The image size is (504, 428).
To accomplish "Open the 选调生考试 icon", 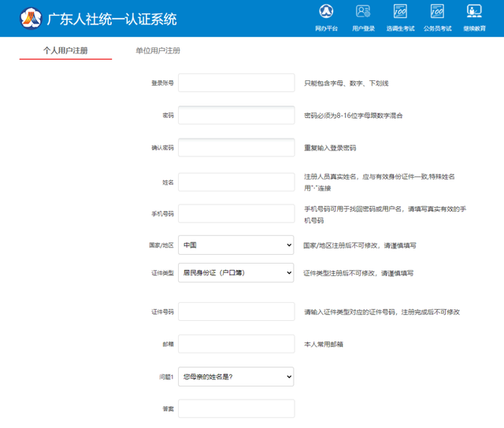I will [400, 12].
